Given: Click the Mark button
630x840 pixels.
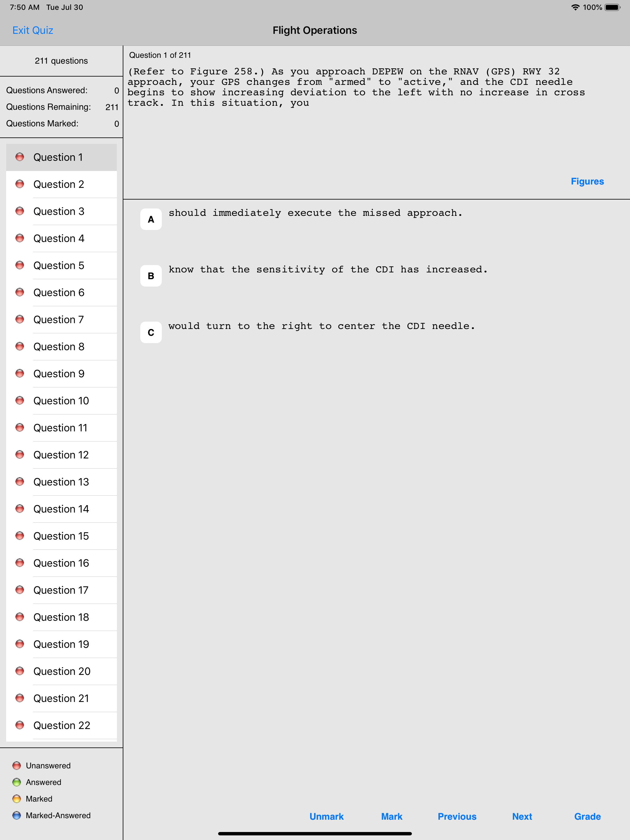Looking at the screenshot, I should coord(392,816).
